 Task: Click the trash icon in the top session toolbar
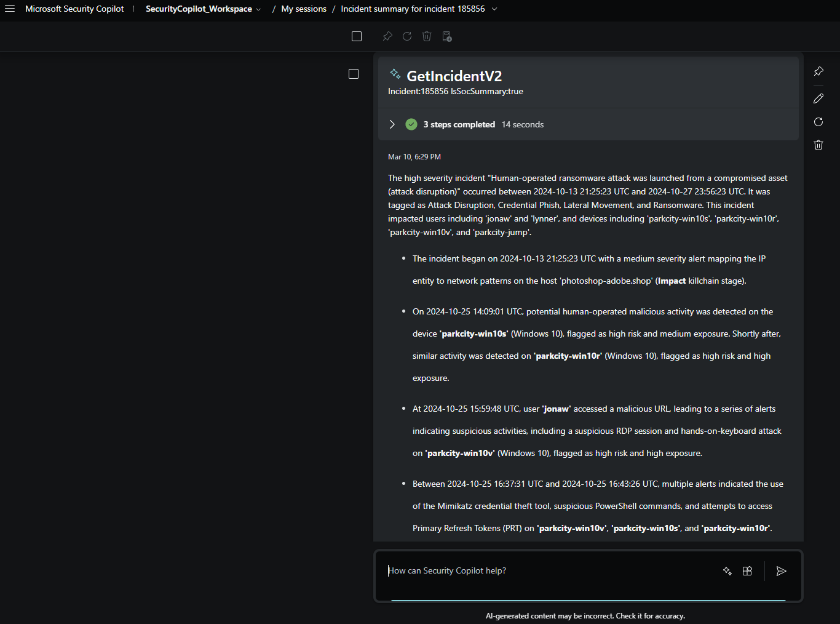point(427,36)
